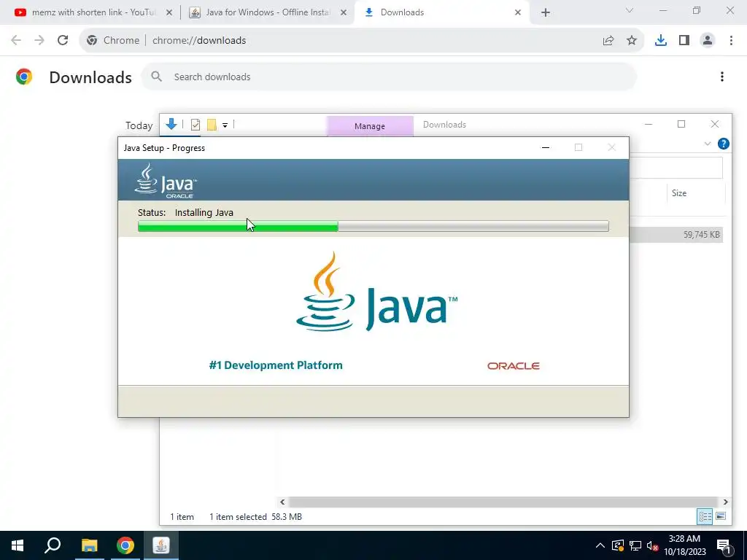Click the Chrome logo on Downloads page
747x560 pixels.
click(24, 77)
